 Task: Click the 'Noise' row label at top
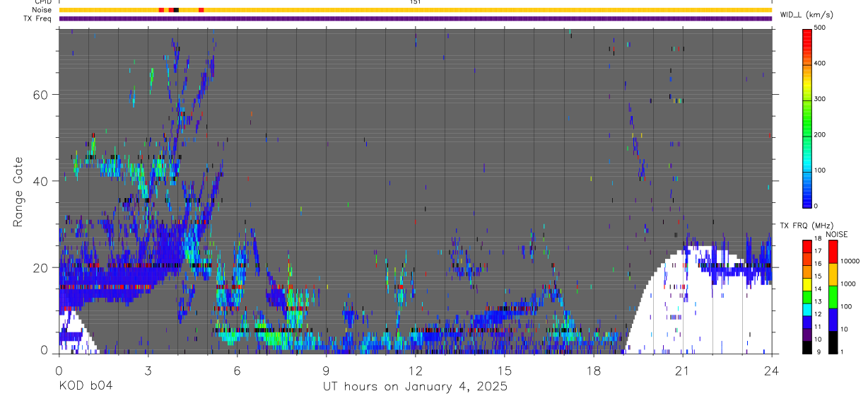42,10
